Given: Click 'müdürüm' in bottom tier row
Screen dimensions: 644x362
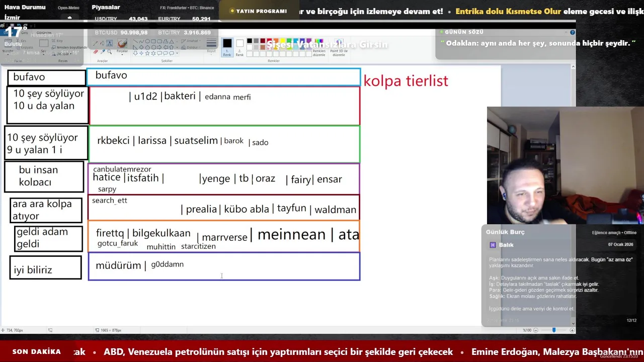Looking at the screenshot, I should pos(118,265).
